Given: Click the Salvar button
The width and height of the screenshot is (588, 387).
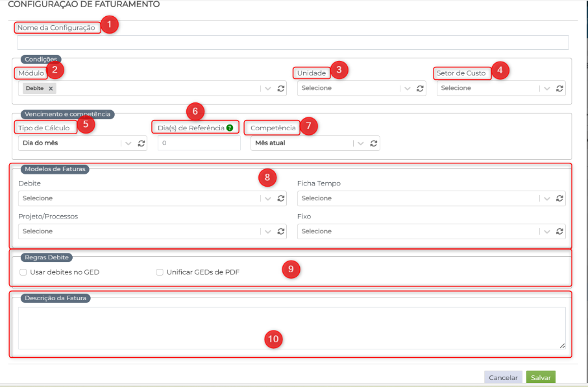Looking at the screenshot, I should pos(541,378).
